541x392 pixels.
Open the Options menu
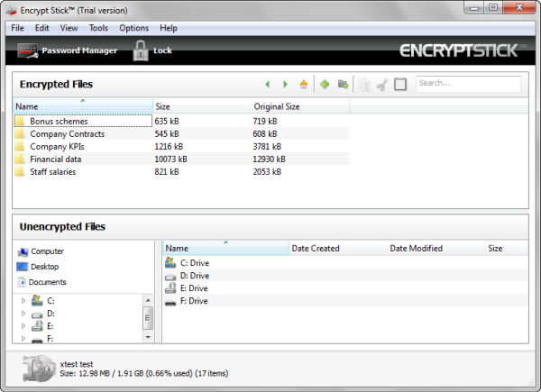click(133, 28)
